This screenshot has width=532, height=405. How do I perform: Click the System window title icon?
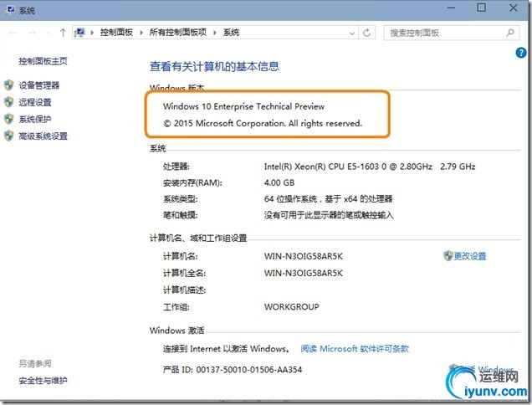point(10,9)
